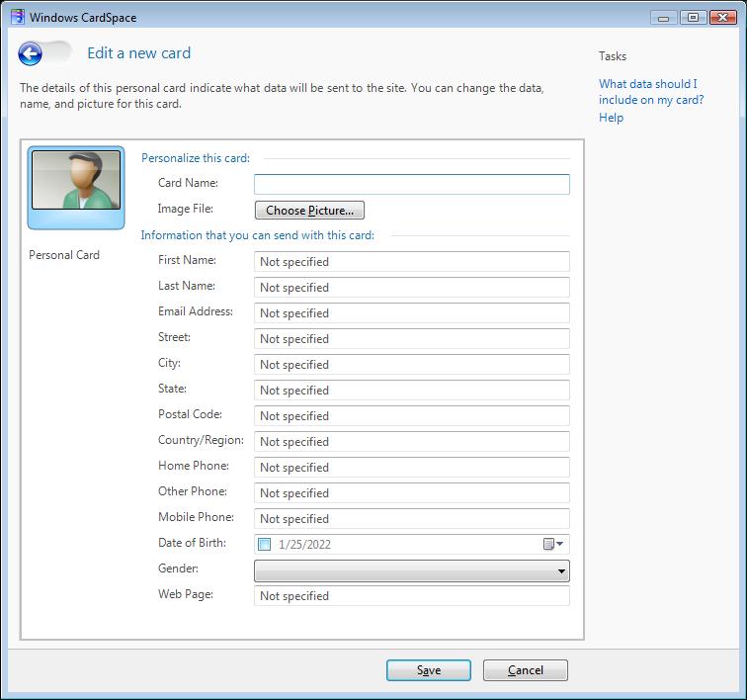747x700 pixels.
Task: Focus the Card Name input field
Action: point(412,184)
